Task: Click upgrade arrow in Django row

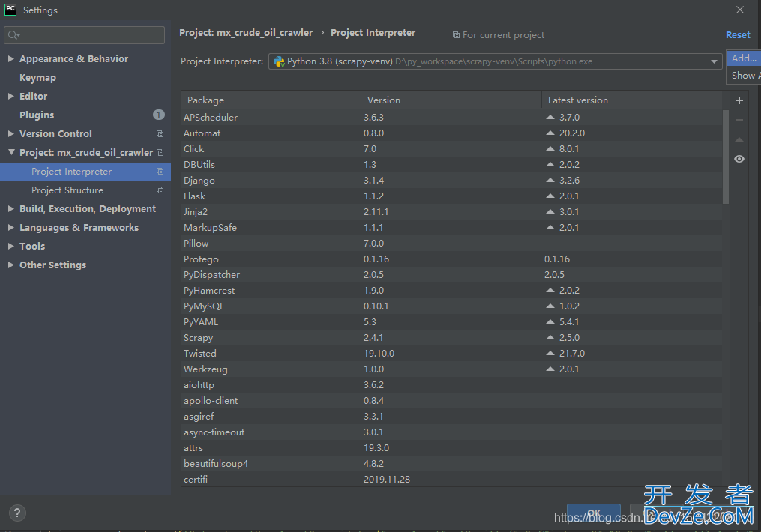Action: click(x=550, y=181)
